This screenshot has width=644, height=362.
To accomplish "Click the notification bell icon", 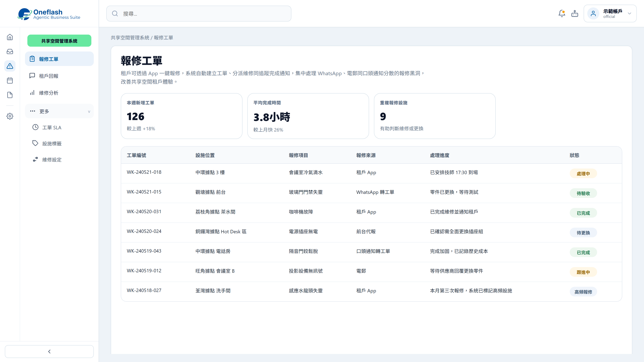I will [x=562, y=13].
